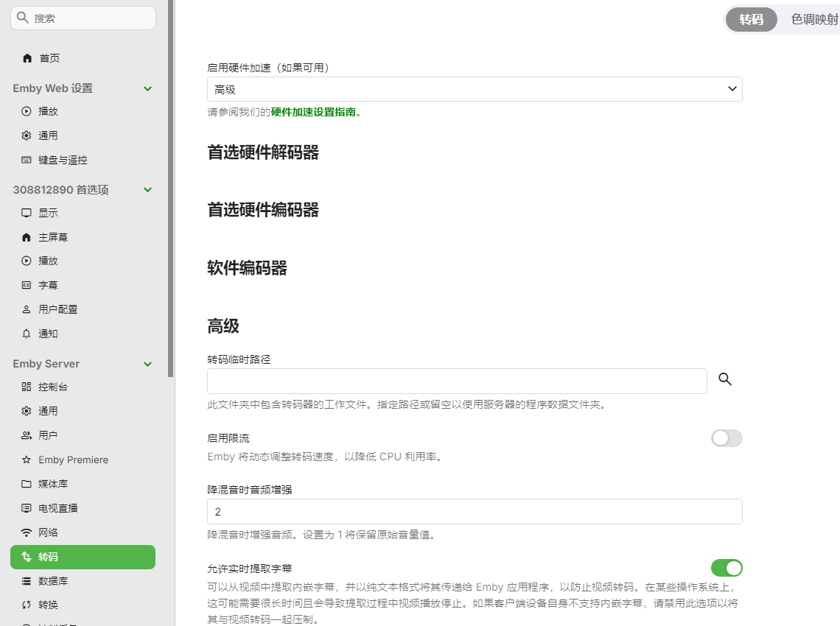Collapse the Emby Server section chevron

tap(147, 364)
